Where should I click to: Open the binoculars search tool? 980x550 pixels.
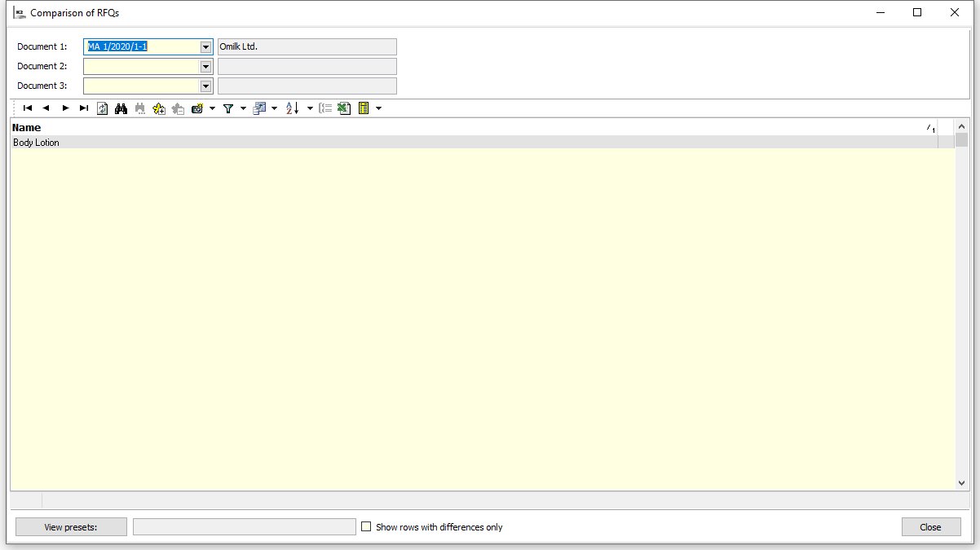(x=121, y=108)
